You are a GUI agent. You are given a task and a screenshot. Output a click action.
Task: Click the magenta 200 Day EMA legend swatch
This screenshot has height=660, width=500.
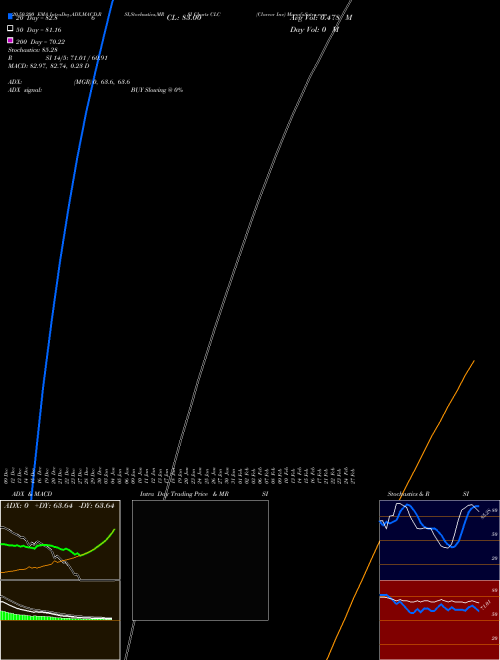[x=10, y=40]
